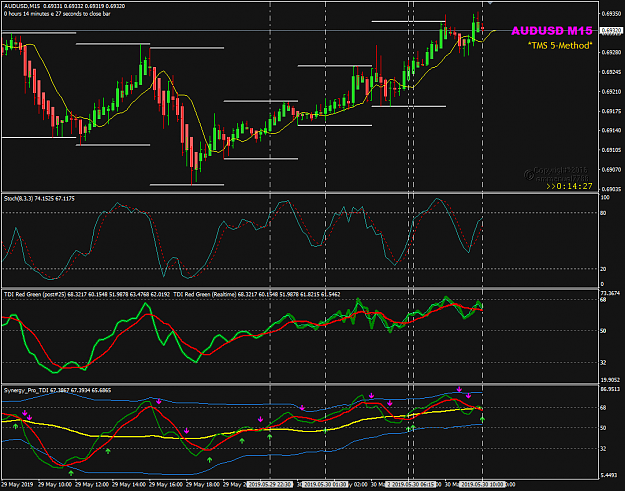
Task: Click the 0.69280 price scale value
Action: [x=611, y=52]
